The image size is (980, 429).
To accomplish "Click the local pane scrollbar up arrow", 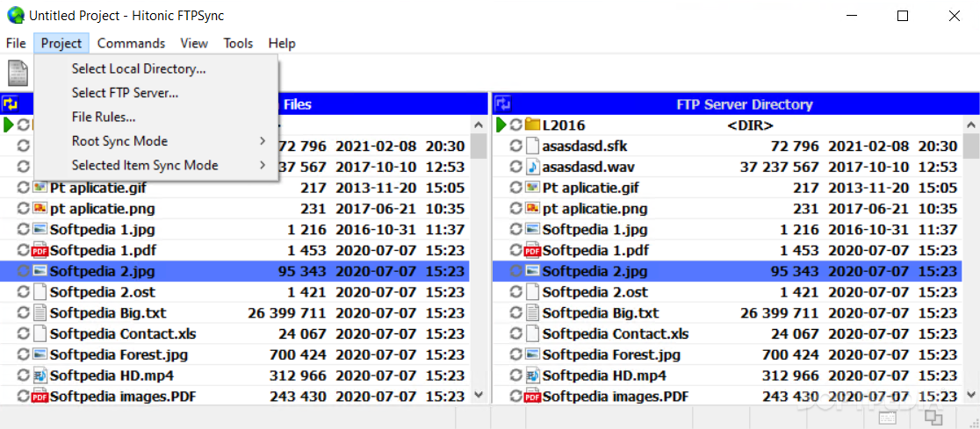I will [x=479, y=125].
